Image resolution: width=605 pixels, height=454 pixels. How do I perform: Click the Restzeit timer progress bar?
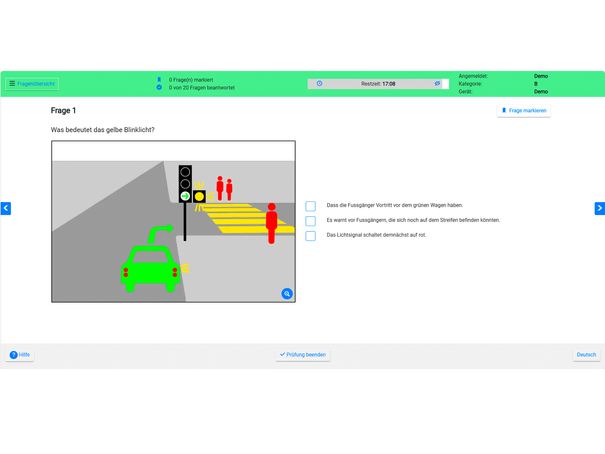click(378, 84)
